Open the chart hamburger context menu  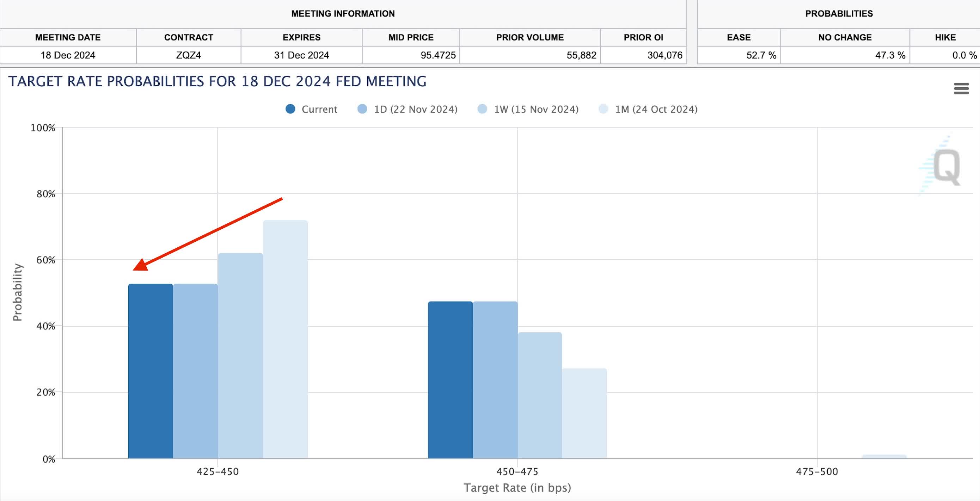point(961,88)
